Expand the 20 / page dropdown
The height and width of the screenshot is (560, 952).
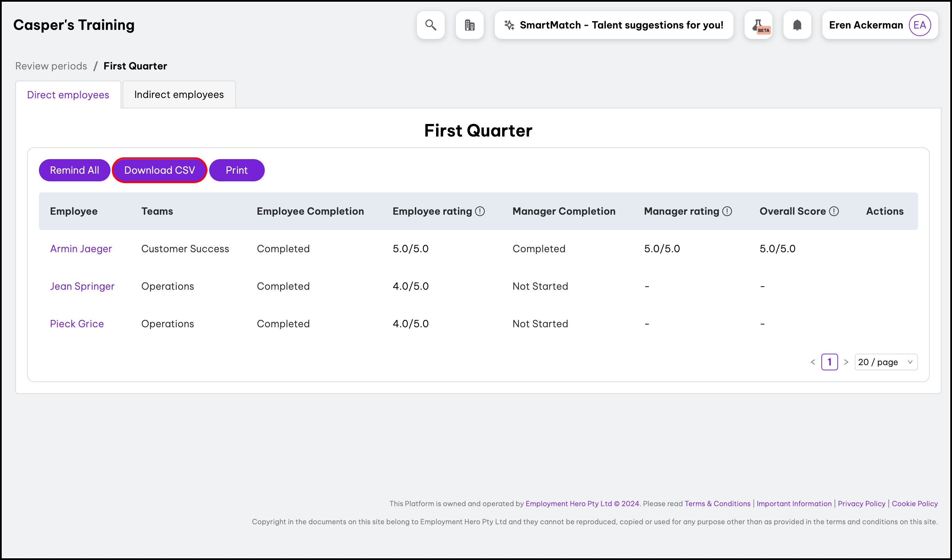[886, 362]
